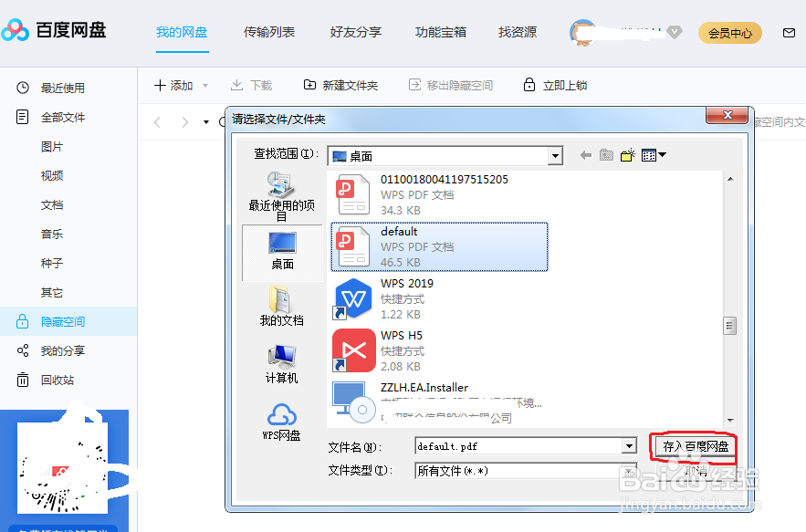Click the lock icon beside 隐藏空间
Viewport: 806px width, 532px height.
pyautogui.click(x=23, y=321)
